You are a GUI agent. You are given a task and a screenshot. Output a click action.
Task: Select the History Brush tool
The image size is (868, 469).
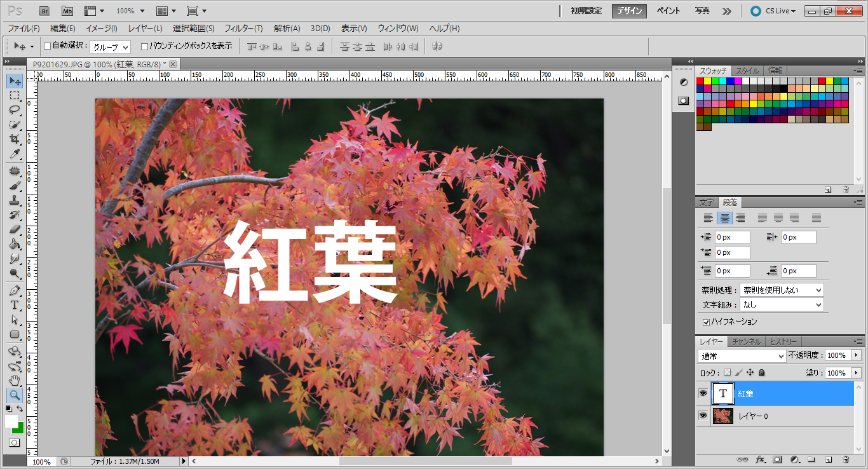(x=15, y=215)
